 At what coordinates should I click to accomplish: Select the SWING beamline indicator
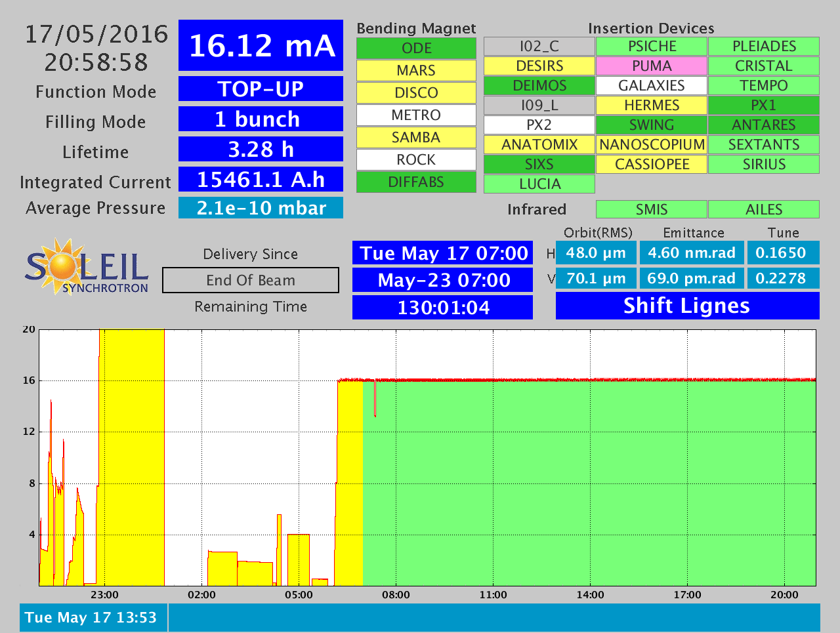tap(652, 125)
